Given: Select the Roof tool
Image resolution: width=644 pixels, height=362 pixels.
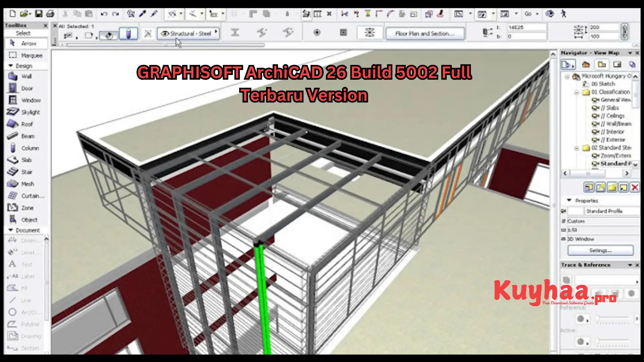Looking at the screenshot, I should (26, 124).
